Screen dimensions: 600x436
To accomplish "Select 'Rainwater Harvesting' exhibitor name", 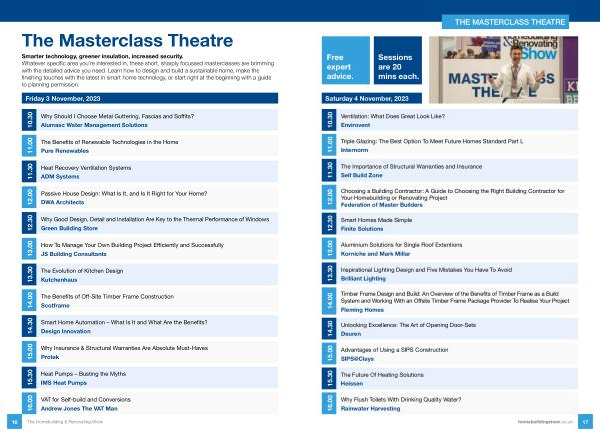I will 370,408.
